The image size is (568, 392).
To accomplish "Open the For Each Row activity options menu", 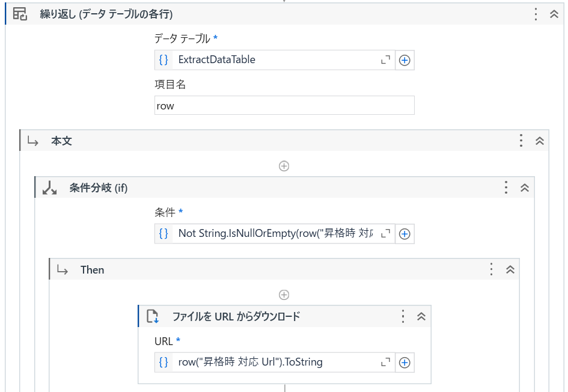I will (536, 14).
